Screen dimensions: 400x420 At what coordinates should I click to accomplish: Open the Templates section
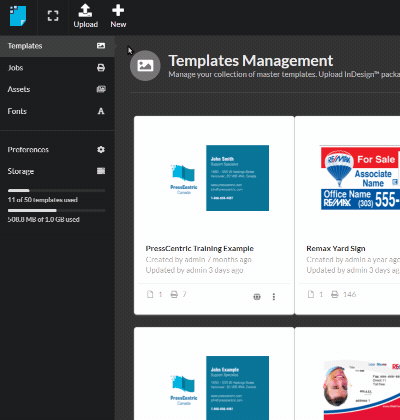click(57, 46)
